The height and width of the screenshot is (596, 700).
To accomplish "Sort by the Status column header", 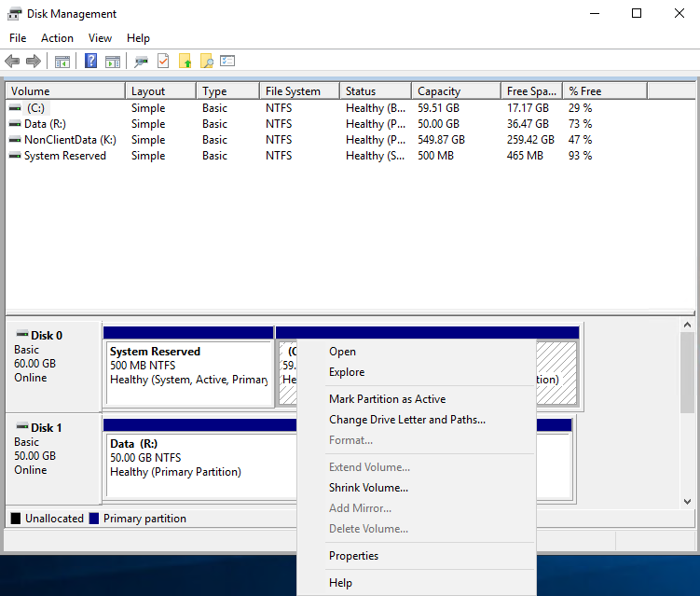I will point(376,91).
